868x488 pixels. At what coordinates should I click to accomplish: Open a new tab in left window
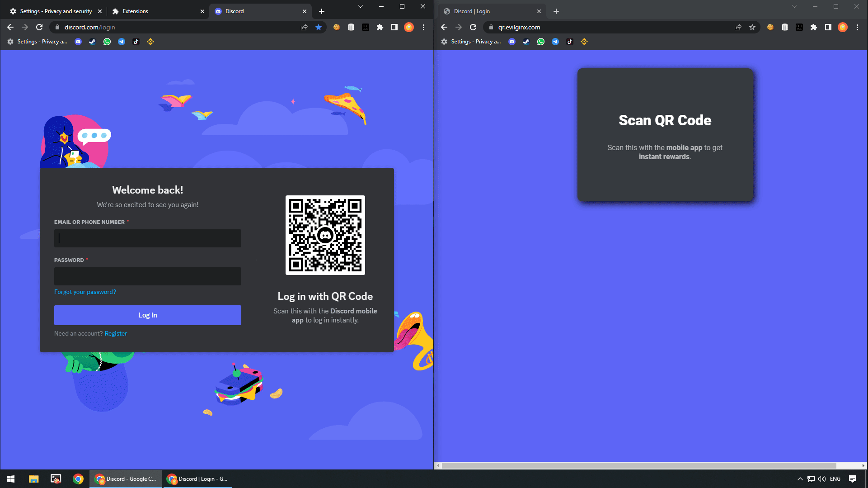click(322, 11)
